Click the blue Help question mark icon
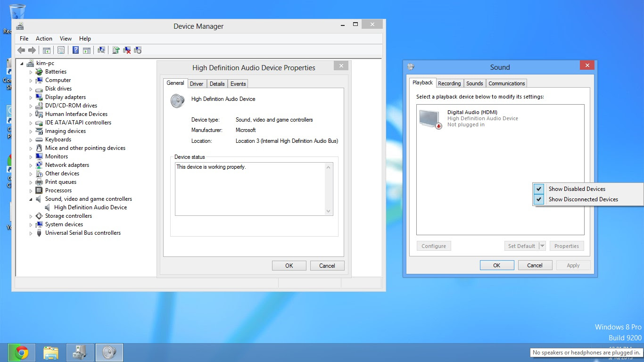The width and height of the screenshot is (644, 362). (75, 50)
